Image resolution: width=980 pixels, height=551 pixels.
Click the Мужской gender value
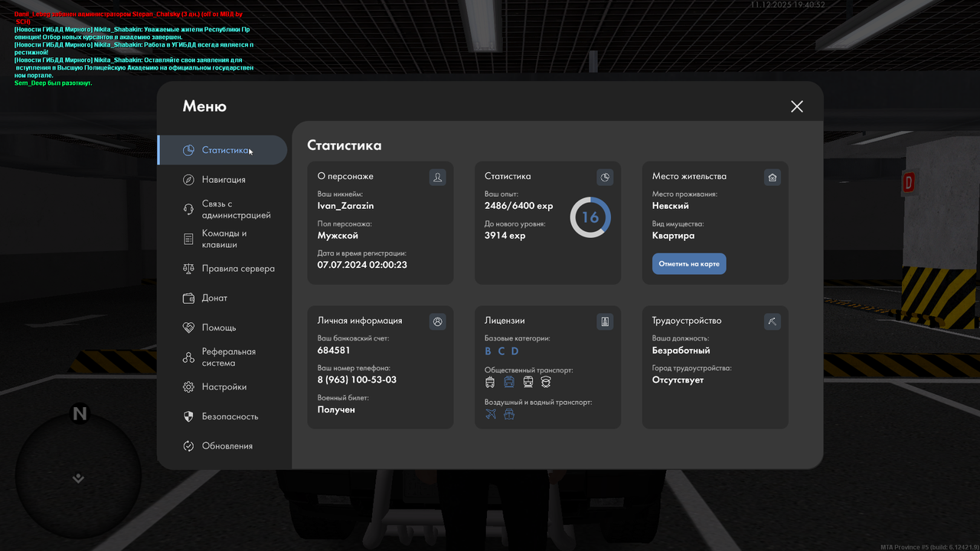tap(338, 236)
